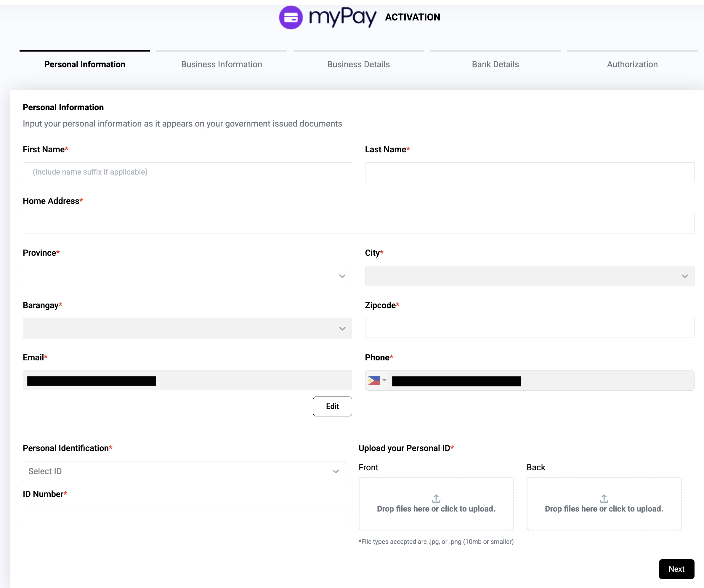Image resolution: width=704 pixels, height=588 pixels.
Task: Open the City dropdown
Action: click(529, 276)
